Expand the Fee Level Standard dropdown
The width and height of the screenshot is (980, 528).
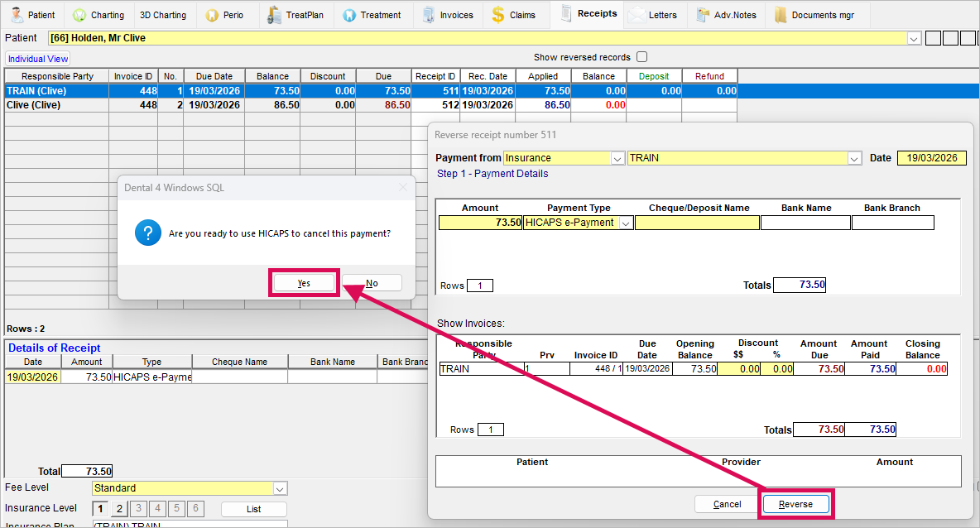point(280,488)
